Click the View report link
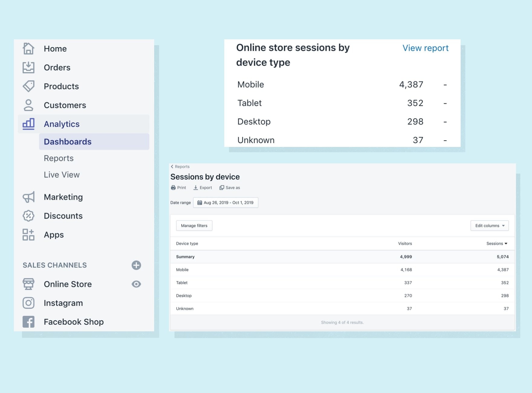Screen dimensions: 532x393 coord(425,48)
